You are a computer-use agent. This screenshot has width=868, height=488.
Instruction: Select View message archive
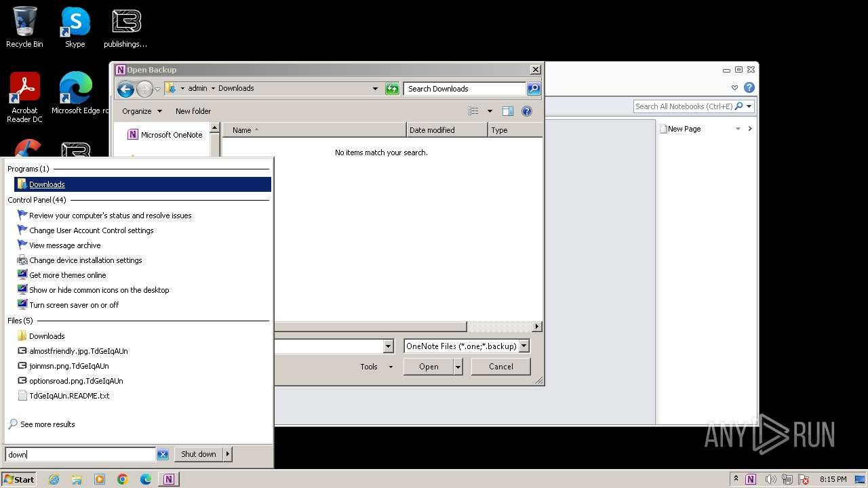pos(65,245)
